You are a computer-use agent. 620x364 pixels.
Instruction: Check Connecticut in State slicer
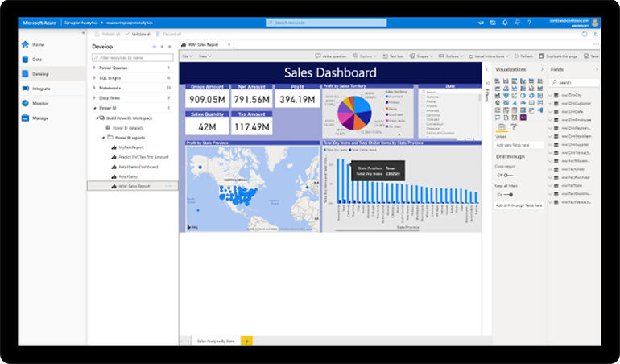pyautogui.click(x=424, y=124)
